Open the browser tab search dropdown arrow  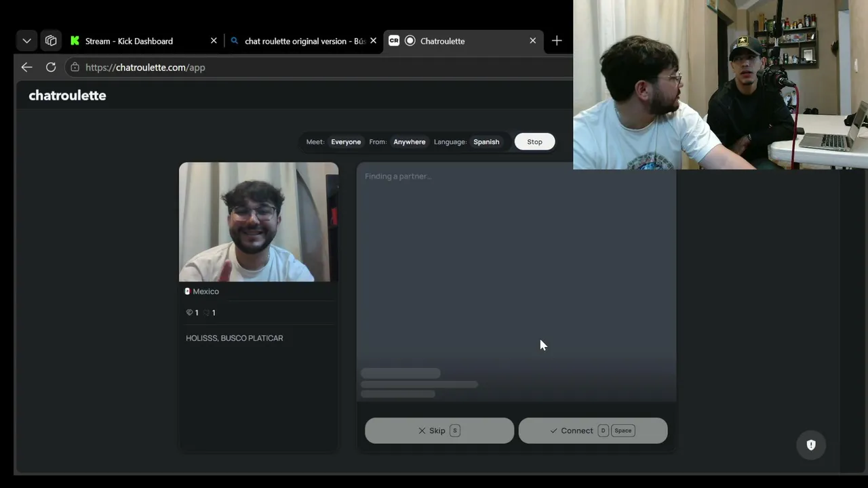[x=26, y=41]
